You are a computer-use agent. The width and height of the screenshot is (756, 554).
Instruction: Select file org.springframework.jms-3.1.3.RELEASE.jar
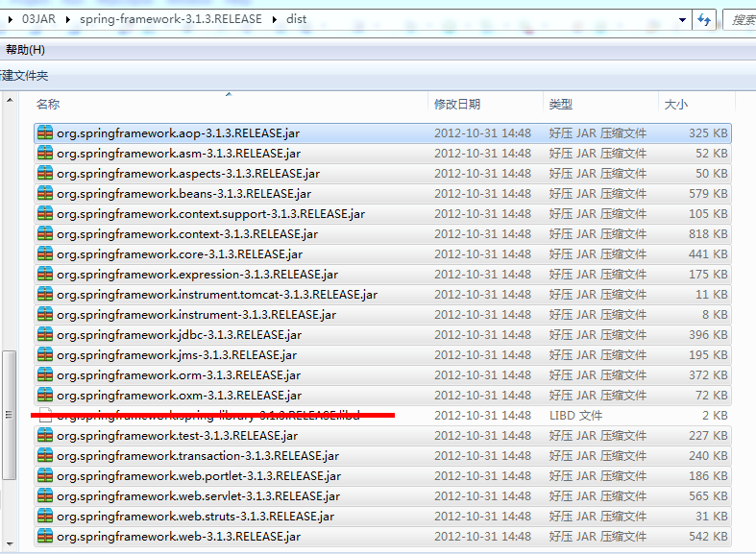383,355
